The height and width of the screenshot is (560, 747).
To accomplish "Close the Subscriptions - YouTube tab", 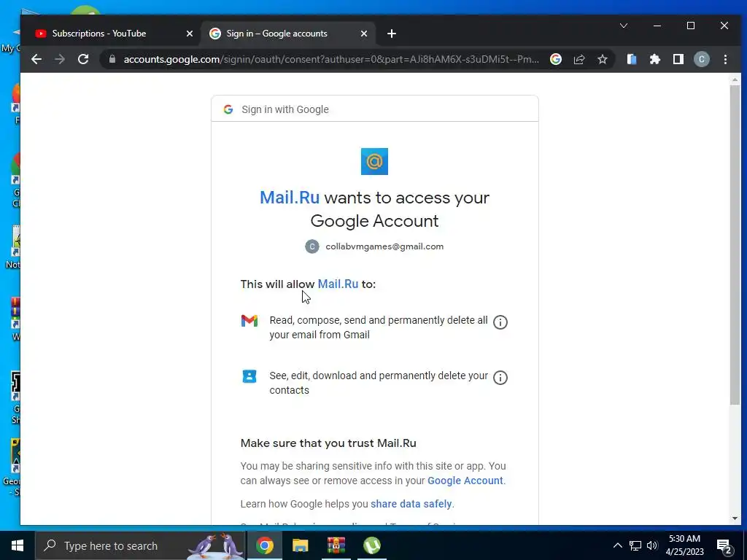I will 189,34.
